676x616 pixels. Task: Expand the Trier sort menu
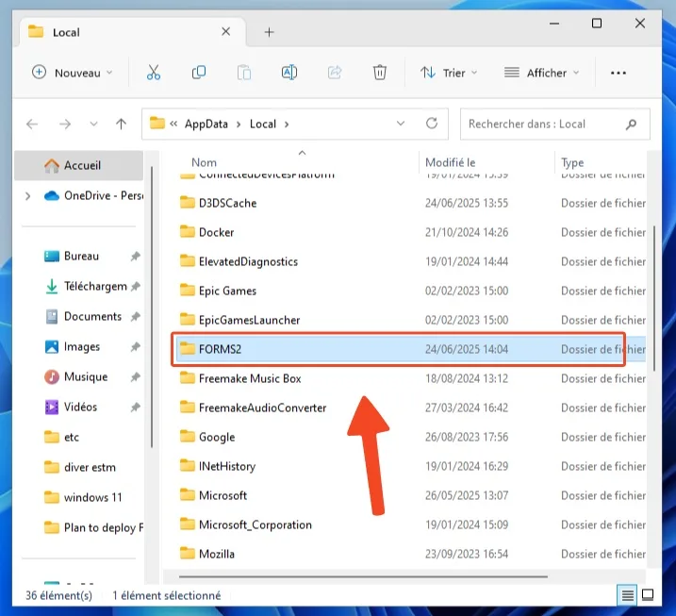tap(449, 73)
